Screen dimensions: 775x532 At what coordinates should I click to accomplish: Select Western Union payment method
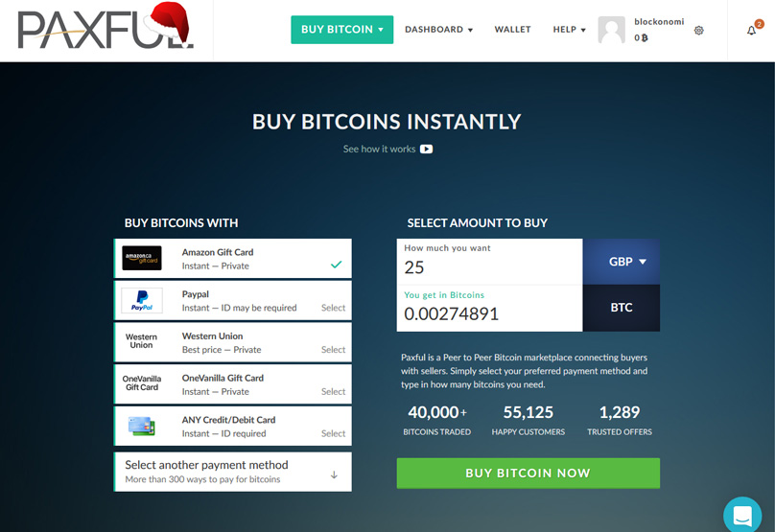click(233, 343)
